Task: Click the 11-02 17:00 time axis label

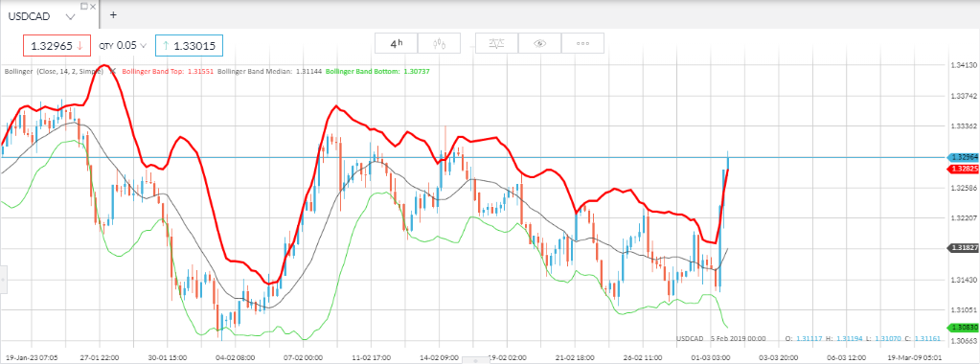Action: coord(372,357)
